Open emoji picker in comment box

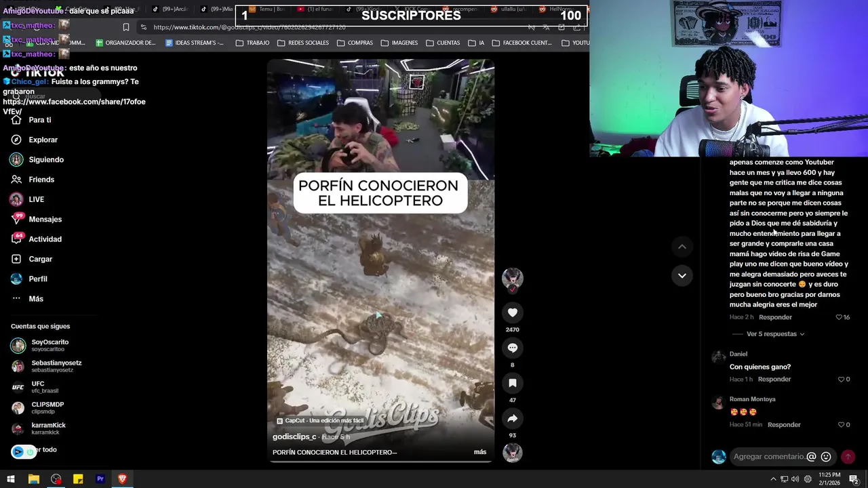tap(826, 457)
